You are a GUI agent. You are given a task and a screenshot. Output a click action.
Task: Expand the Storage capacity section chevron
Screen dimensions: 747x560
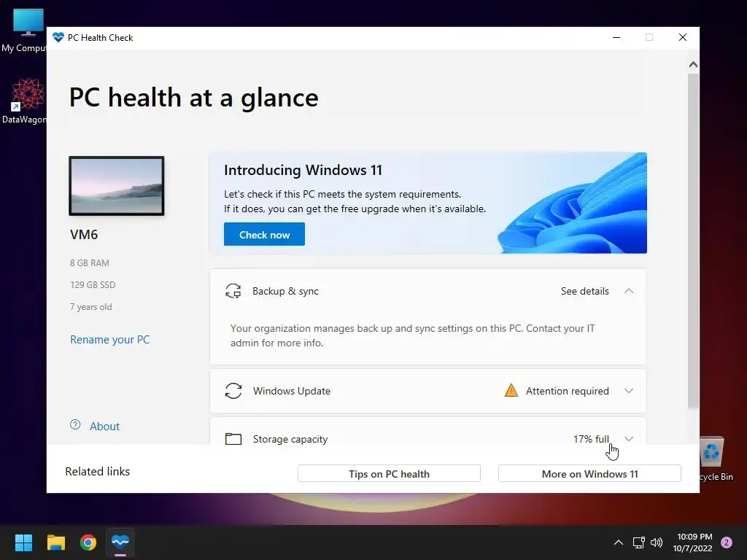[x=629, y=438]
